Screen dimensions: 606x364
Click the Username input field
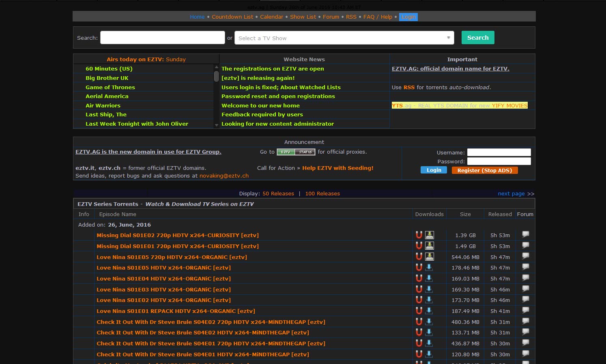click(499, 152)
